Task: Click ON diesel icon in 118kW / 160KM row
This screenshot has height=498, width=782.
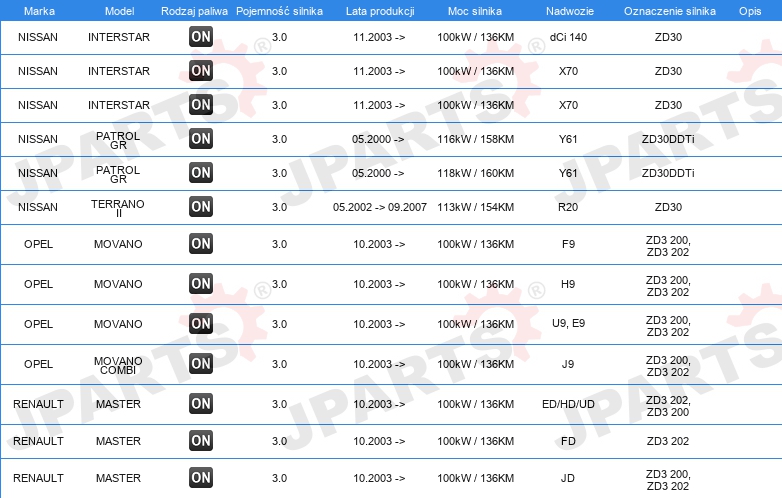Action: pyautogui.click(x=201, y=172)
